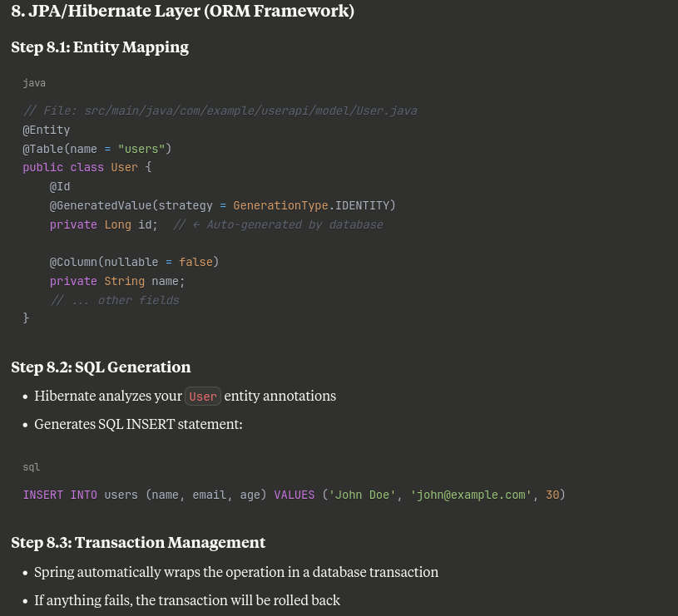Click the closing brace of the User class
The height and width of the screenshot is (616, 678).
pyautogui.click(x=26, y=318)
